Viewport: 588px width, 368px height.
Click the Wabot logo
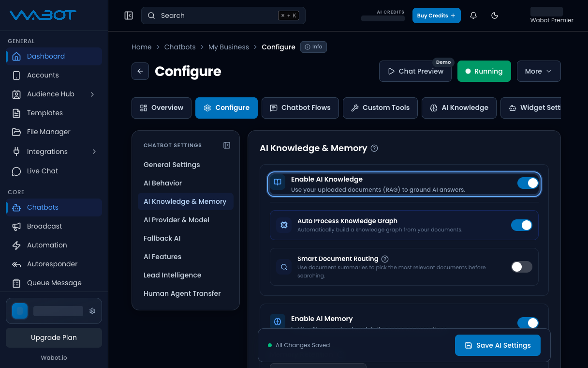click(43, 15)
